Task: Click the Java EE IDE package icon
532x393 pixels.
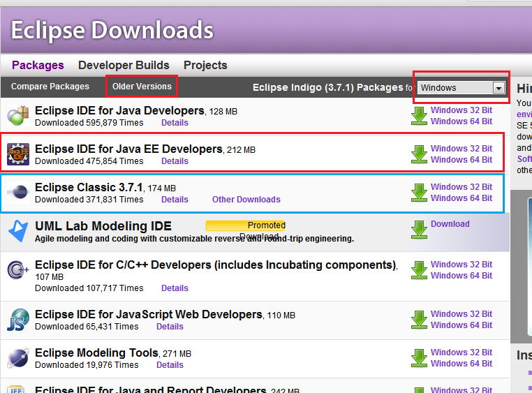Action: pyautogui.click(x=18, y=154)
